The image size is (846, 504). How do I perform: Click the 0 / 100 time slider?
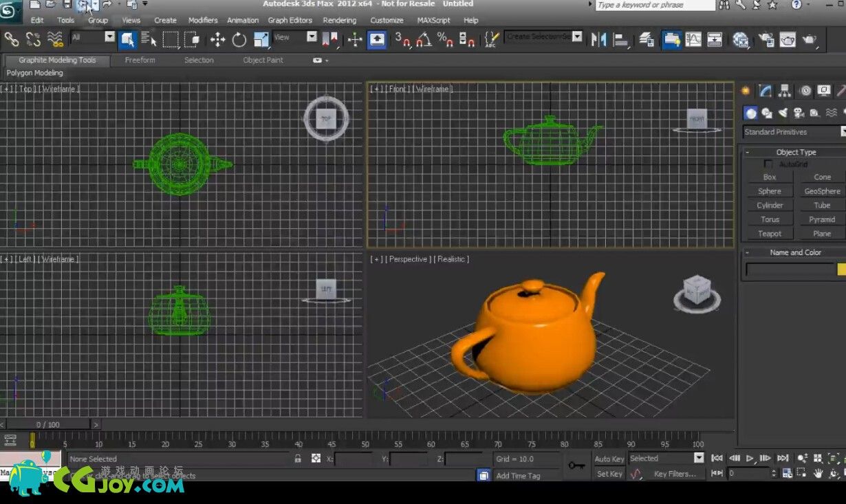pyautogui.click(x=47, y=425)
